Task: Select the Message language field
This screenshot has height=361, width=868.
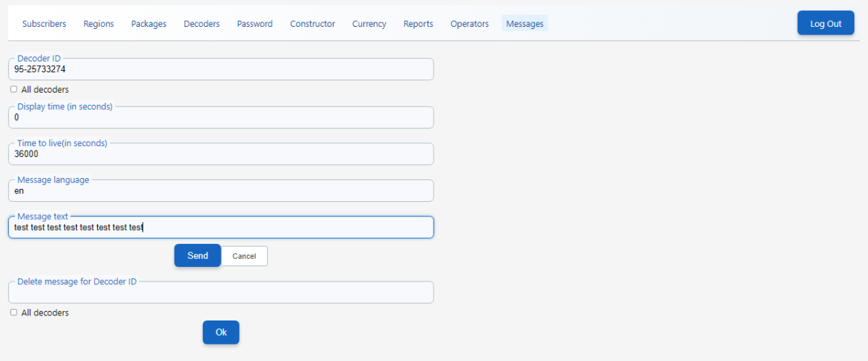Action: tap(221, 191)
